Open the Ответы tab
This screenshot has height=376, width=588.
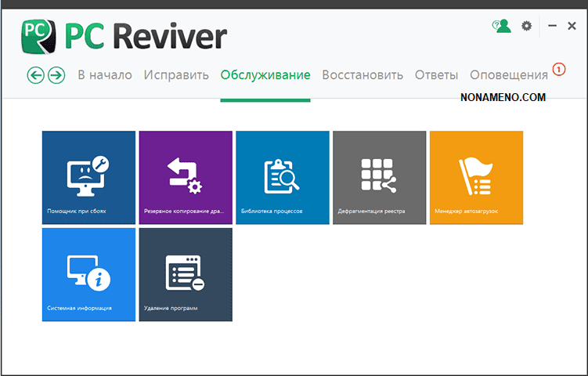click(436, 75)
